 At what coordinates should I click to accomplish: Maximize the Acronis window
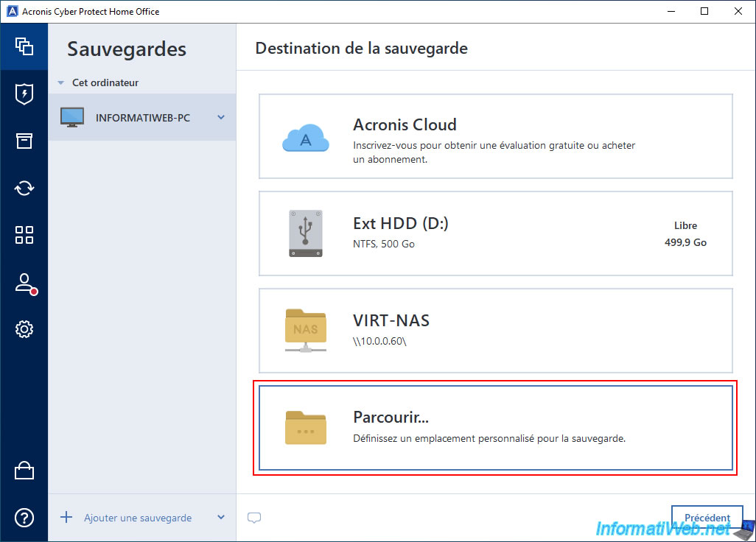coord(704,11)
